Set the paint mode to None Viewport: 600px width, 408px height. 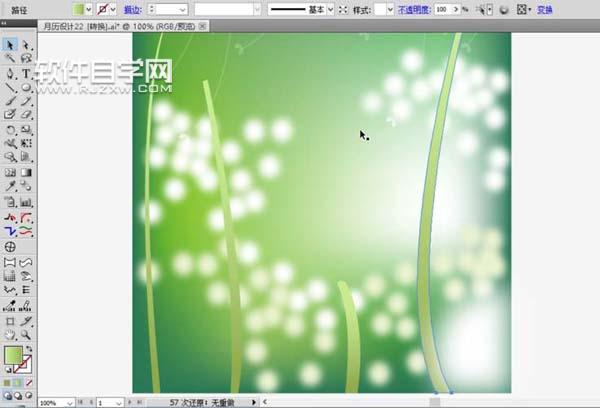pyautogui.click(x=30, y=381)
